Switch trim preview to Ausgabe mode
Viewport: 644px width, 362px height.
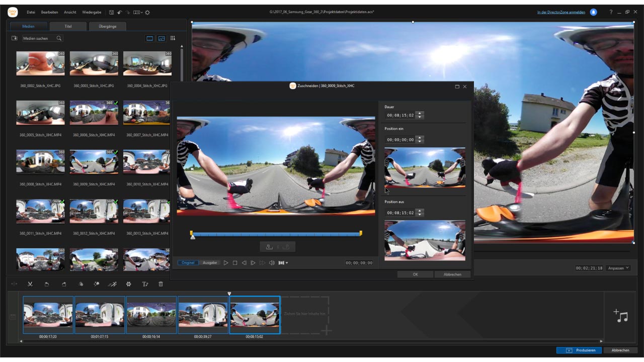coord(210,263)
